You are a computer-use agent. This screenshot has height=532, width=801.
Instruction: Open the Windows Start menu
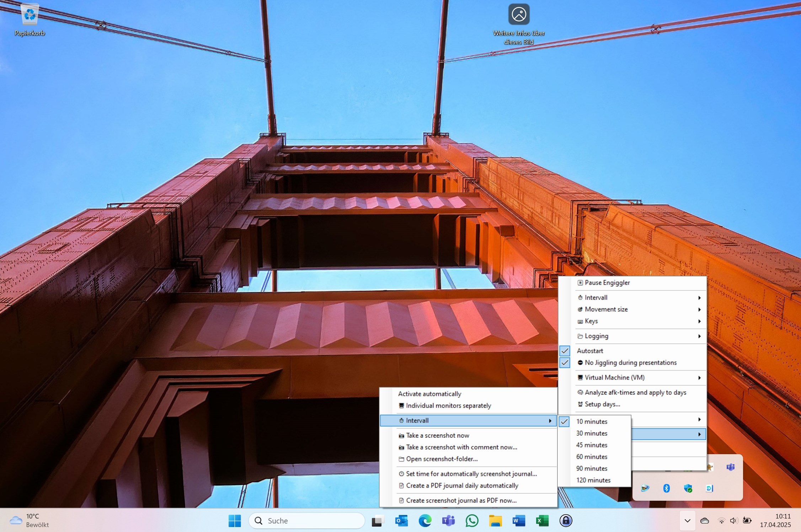(x=235, y=521)
